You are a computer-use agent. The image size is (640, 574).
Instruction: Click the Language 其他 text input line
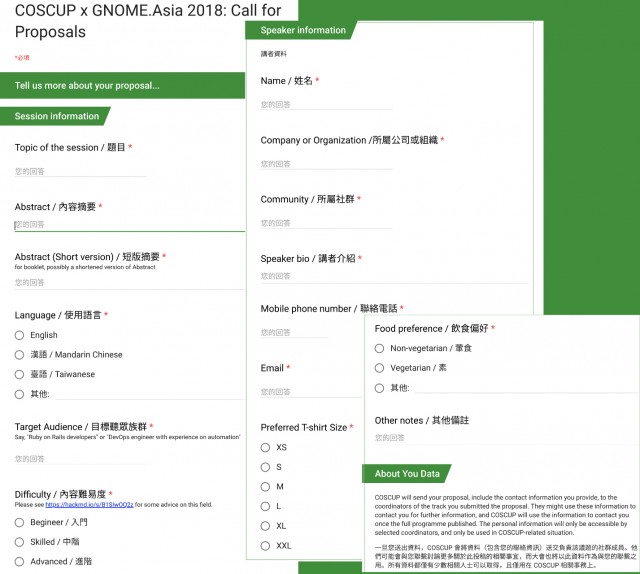[150, 394]
